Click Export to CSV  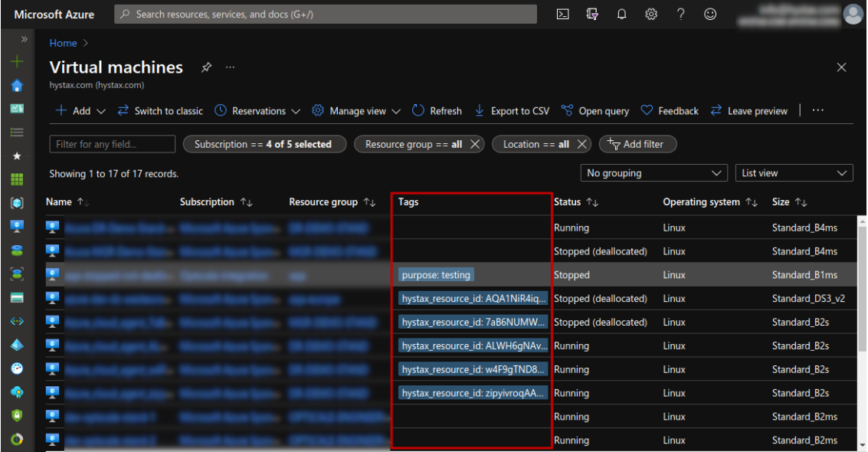click(512, 110)
